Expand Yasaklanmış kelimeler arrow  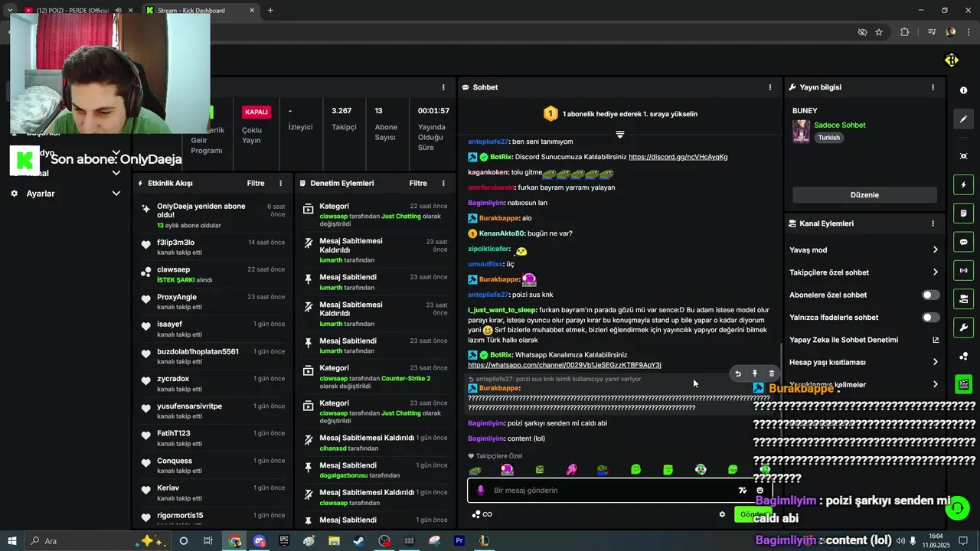click(x=935, y=384)
